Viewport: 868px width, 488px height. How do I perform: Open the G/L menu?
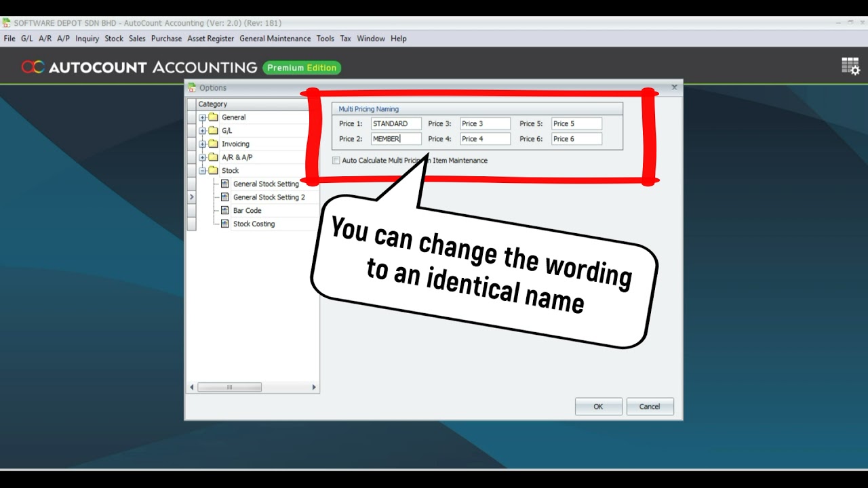(x=27, y=39)
